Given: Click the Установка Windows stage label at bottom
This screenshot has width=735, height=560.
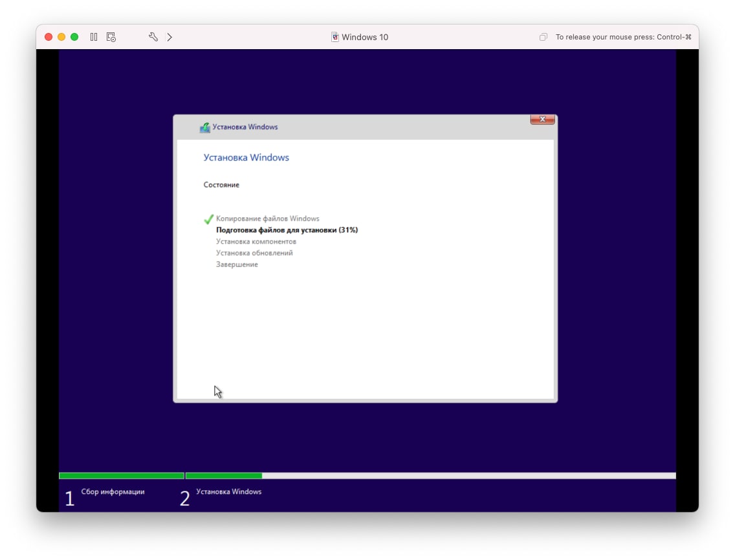Looking at the screenshot, I should pyautogui.click(x=229, y=491).
